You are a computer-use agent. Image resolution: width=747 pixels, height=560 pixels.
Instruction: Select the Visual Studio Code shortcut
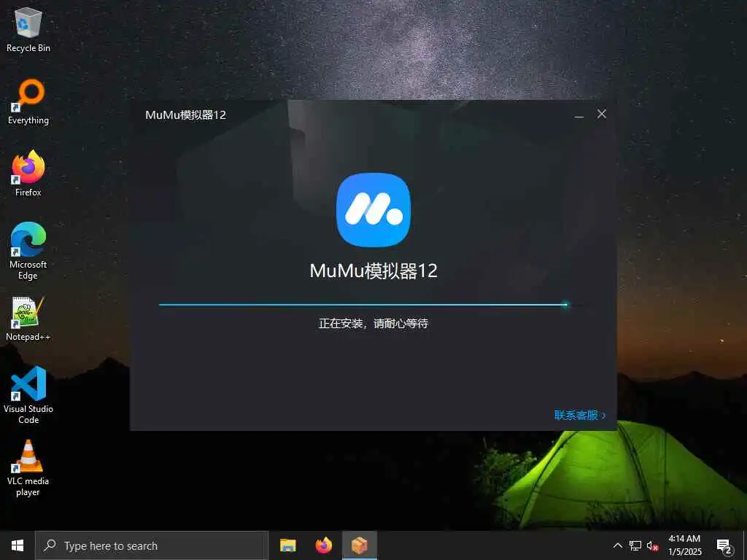point(28,395)
